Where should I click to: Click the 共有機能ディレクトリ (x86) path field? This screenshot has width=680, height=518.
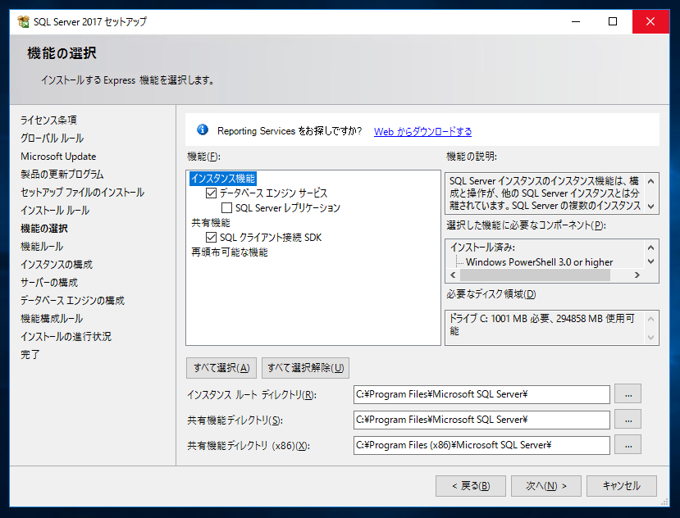[x=481, y=445]
